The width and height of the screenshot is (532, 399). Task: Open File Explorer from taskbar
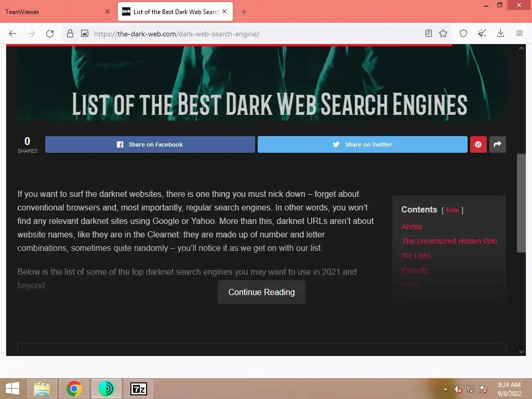42,389
